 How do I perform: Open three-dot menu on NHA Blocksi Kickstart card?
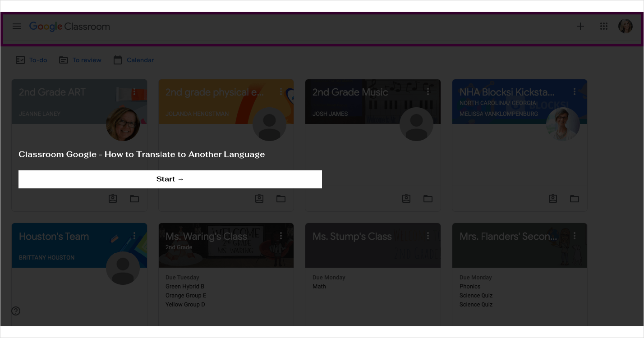pyautogui.click(x=575, y=92)
